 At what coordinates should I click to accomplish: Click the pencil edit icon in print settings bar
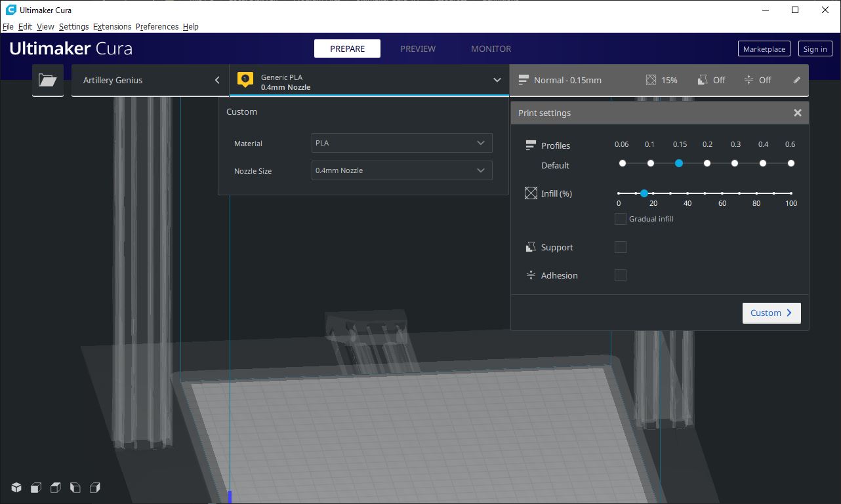[797, 80]
